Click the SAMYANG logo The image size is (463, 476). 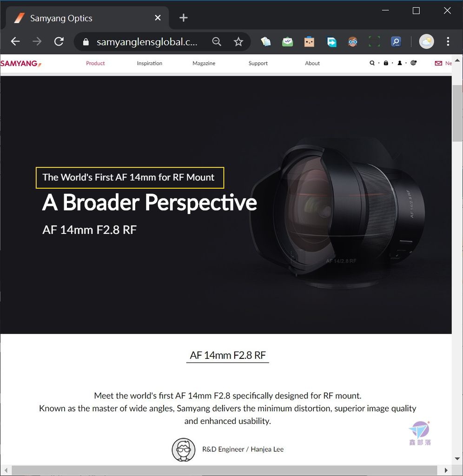pyautogui.click(x=20, y=63)
